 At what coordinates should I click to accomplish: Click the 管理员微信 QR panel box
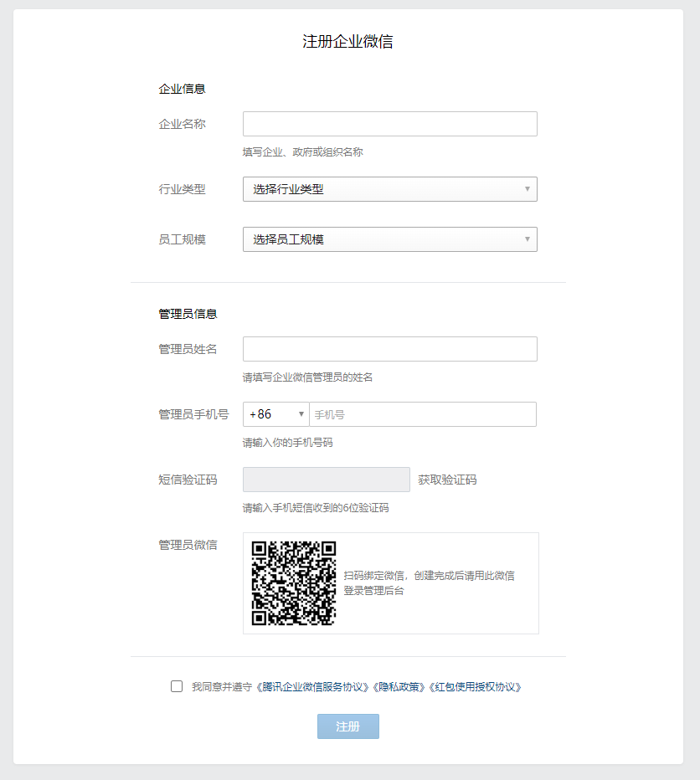(x=391, y=583)
